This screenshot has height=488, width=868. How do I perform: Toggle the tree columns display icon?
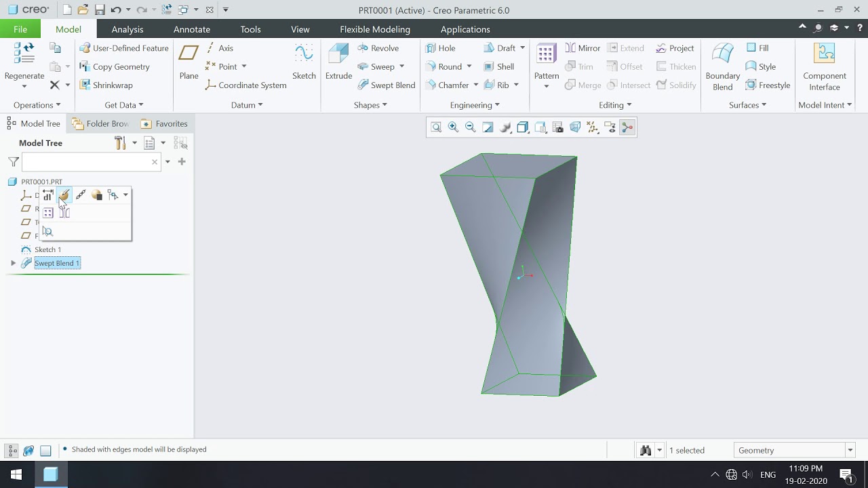180,143
